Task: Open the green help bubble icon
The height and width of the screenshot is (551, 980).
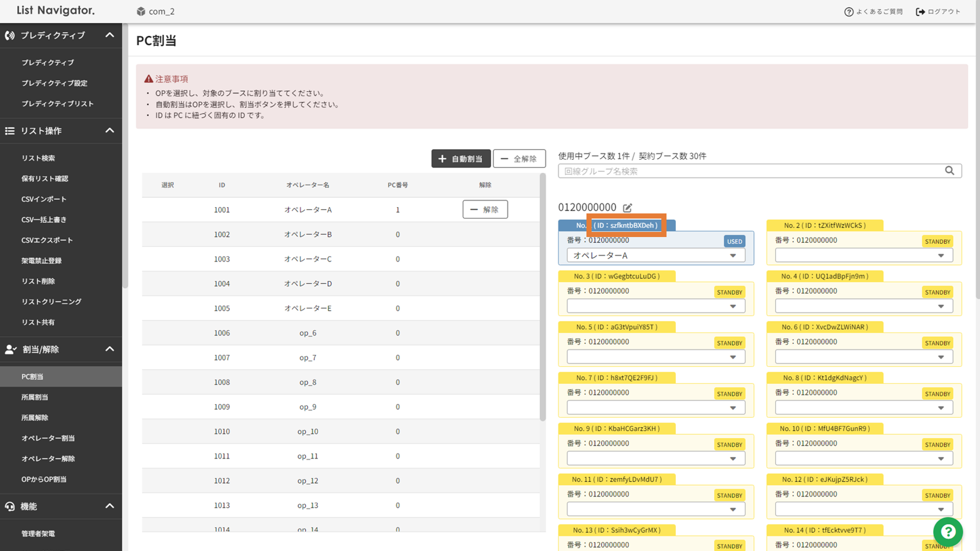Action: click(947, 532)
